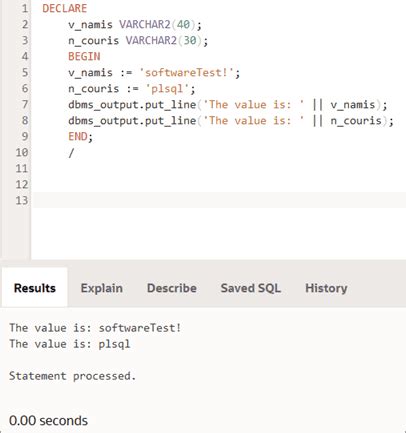Click line number 11 in the gutter

(x=22, y=168)
